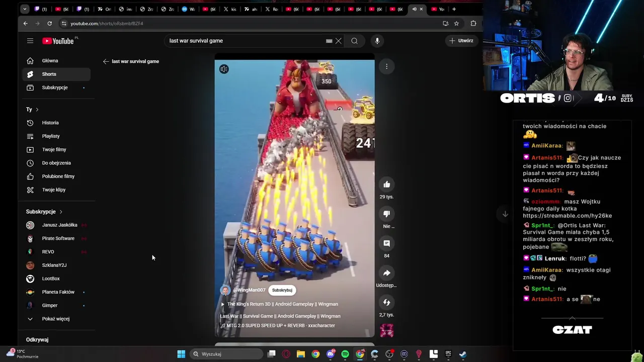The height and width of the screenshot is (362, 644).
Task: Open Do obejrzenia watch later list
Action: click(56, 163)
